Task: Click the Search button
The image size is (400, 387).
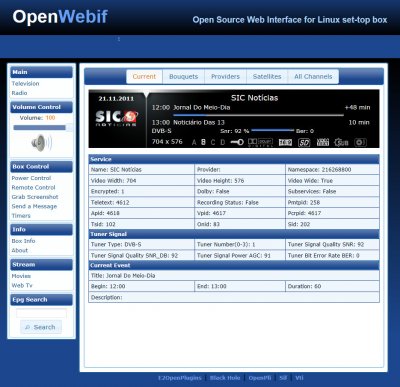Action: pyautogui.click(x=41, y=327)
